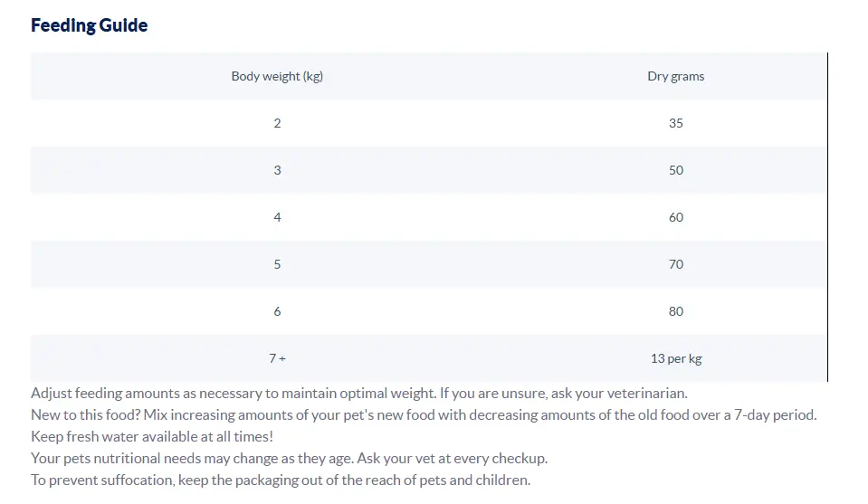Viewport: 868px width, 504px height.
Task: Click the 'New to this food?' line
Action: tap(424, 415)
